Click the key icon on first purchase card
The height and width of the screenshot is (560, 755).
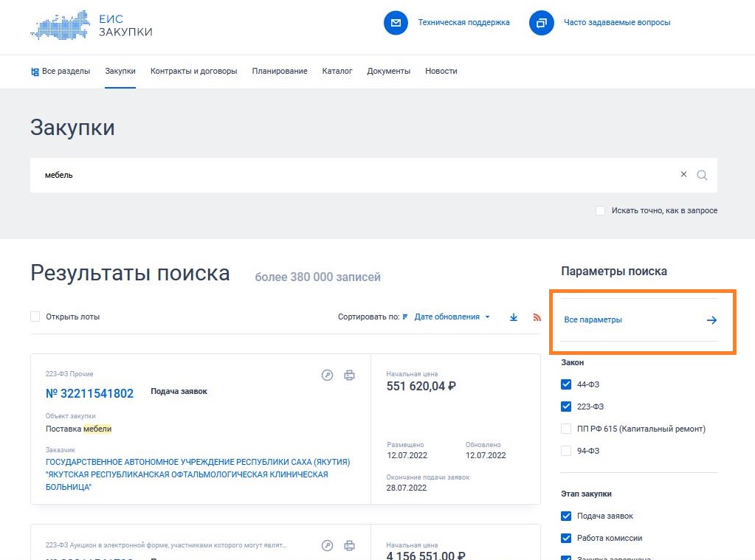328,376
